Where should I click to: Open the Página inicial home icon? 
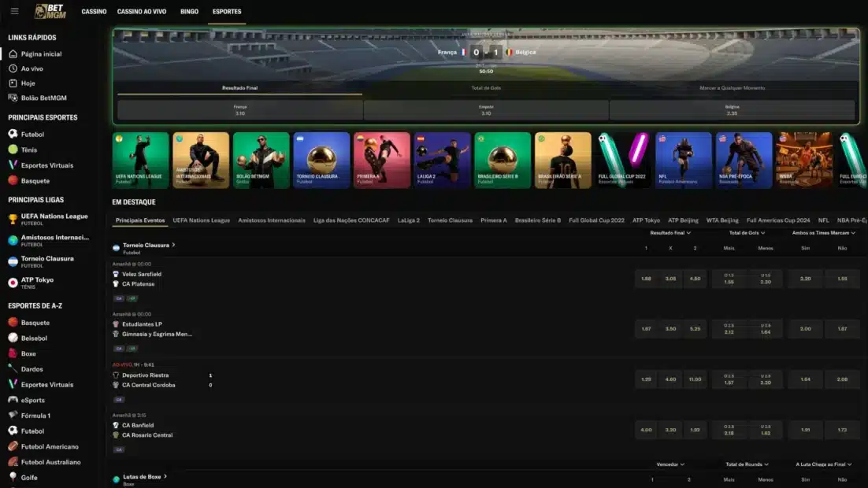[x=13, y=54]
